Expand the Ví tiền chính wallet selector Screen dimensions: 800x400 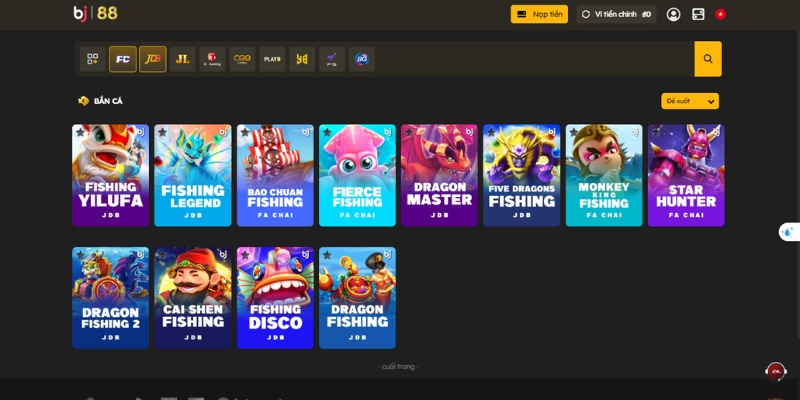[x=616, y=14]
